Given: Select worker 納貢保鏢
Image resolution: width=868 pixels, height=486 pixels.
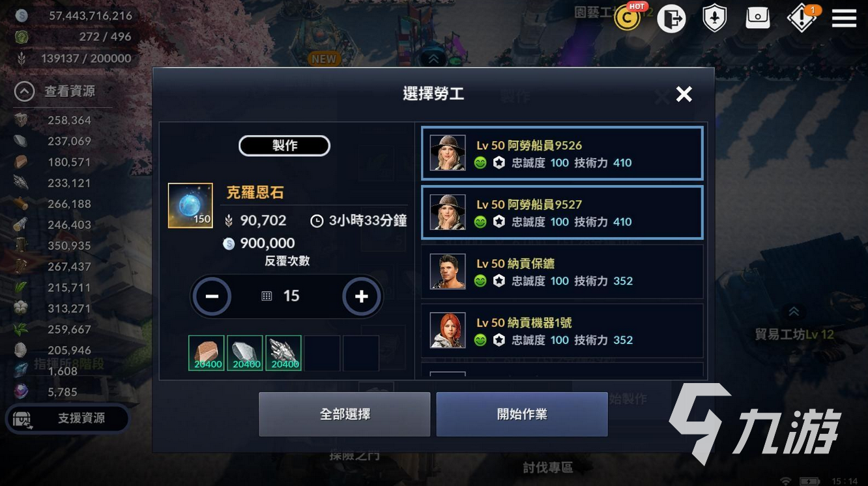Looking at the screenshot, I should [562, 272].
